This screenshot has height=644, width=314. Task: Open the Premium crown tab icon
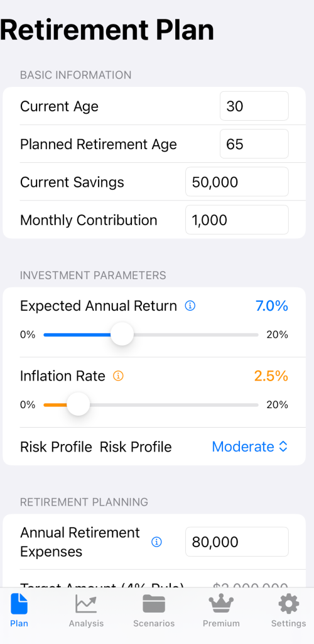point(221,604)
